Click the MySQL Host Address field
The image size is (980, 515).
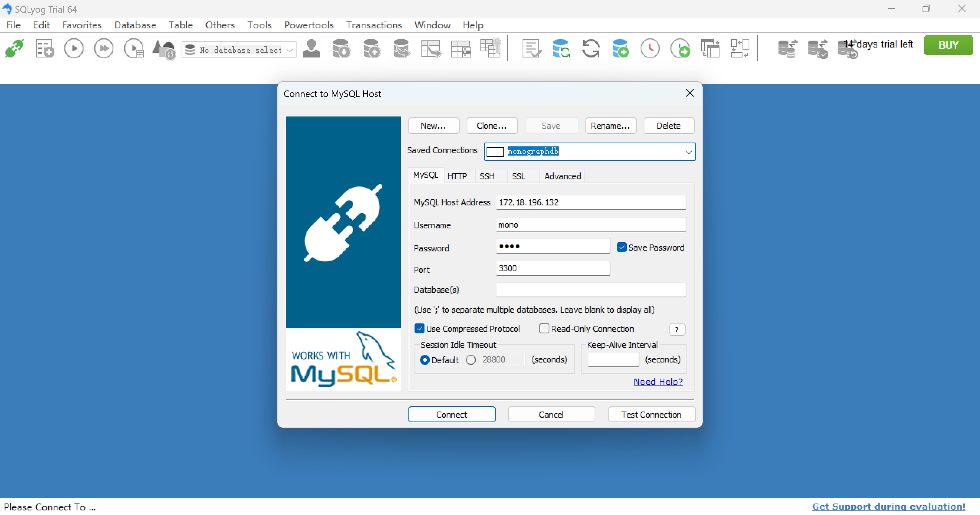[590, 202]
